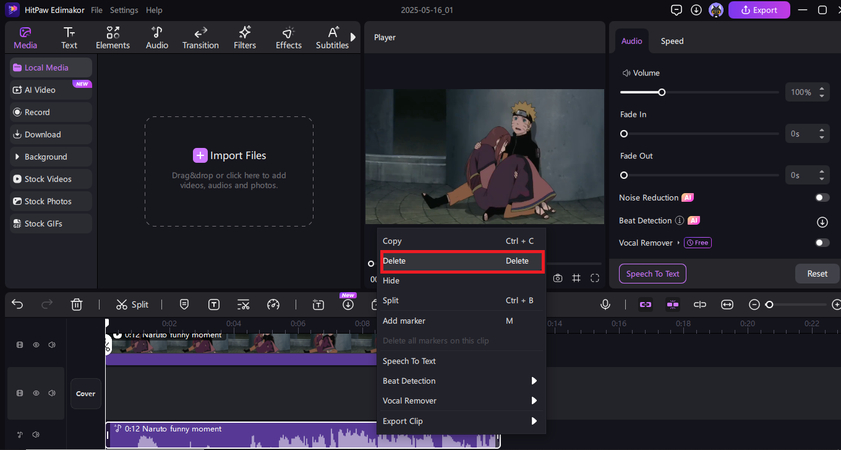Screen dimensions: 841x450
Task: Click the marker icon in timeline toolbar
Action: click(184, 305)
